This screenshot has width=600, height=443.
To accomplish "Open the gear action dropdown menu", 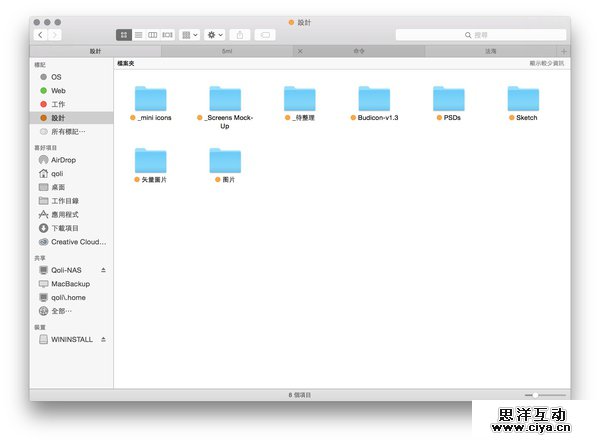I will (x=215, y=35).
